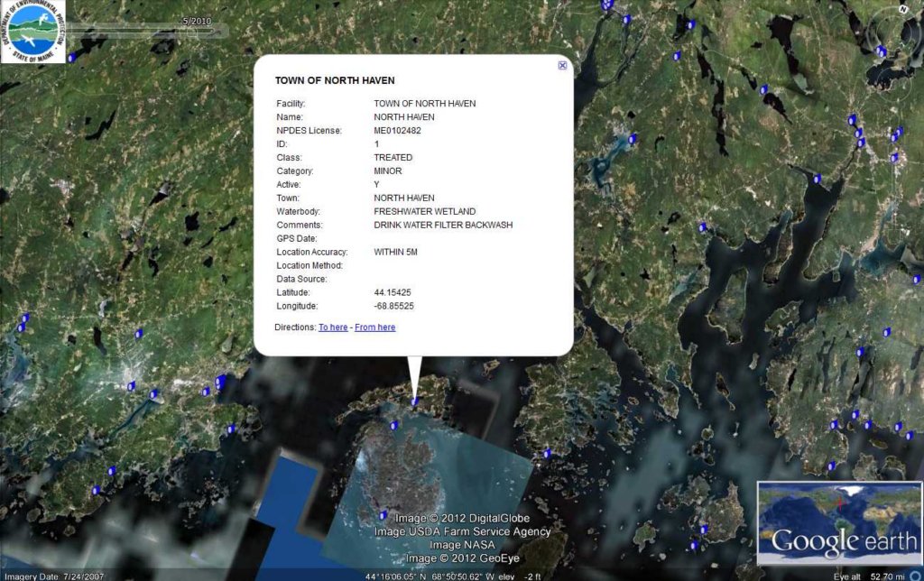
Task: Click the "Directions:" label in the balloon
Action: point(295,327)
